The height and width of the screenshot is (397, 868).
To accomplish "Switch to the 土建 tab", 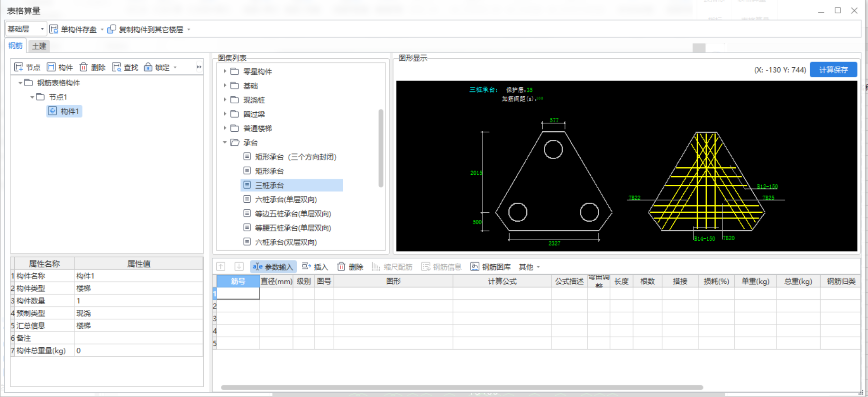I will (x=39, y=46).
